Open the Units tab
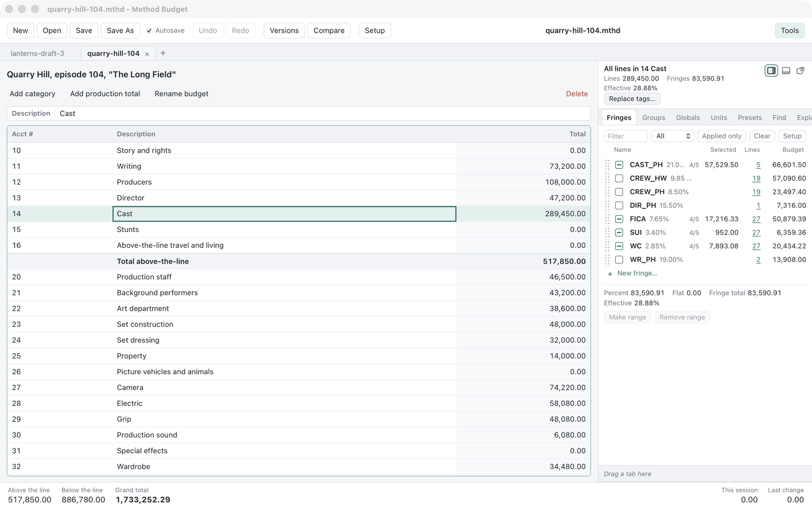The image size is (812, 508). (x=719, y=117)
